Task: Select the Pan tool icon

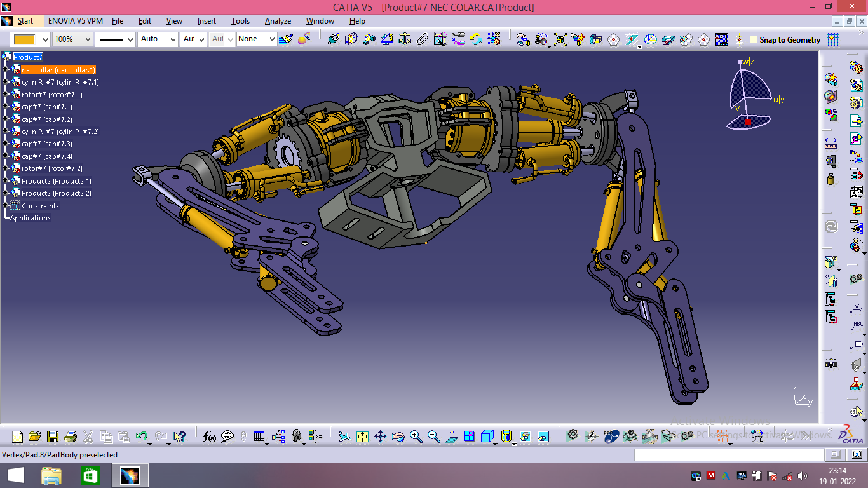Action: 380,437
